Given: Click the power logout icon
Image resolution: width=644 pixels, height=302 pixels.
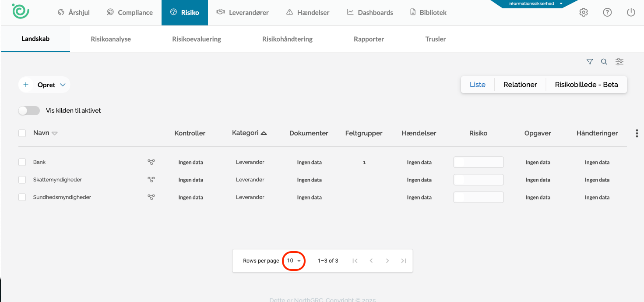Looking at the screenshot, I should tap(631, 13).
